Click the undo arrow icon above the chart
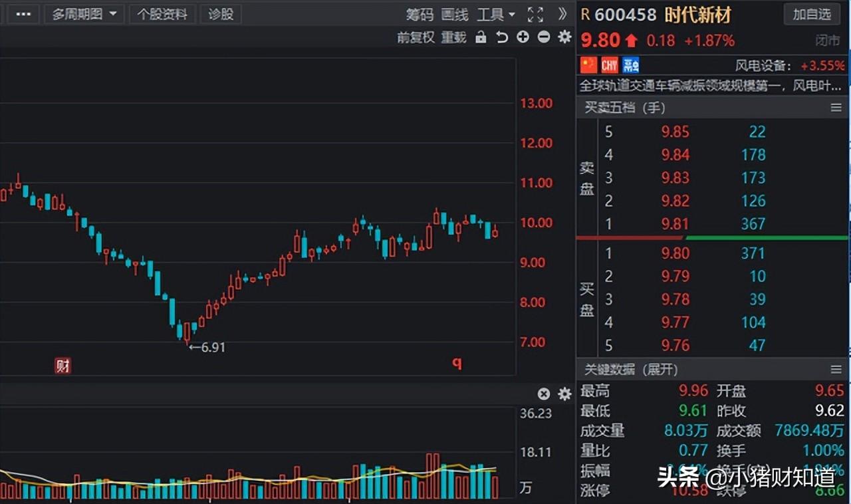This screenshot has height=504, width=851. 502,38
